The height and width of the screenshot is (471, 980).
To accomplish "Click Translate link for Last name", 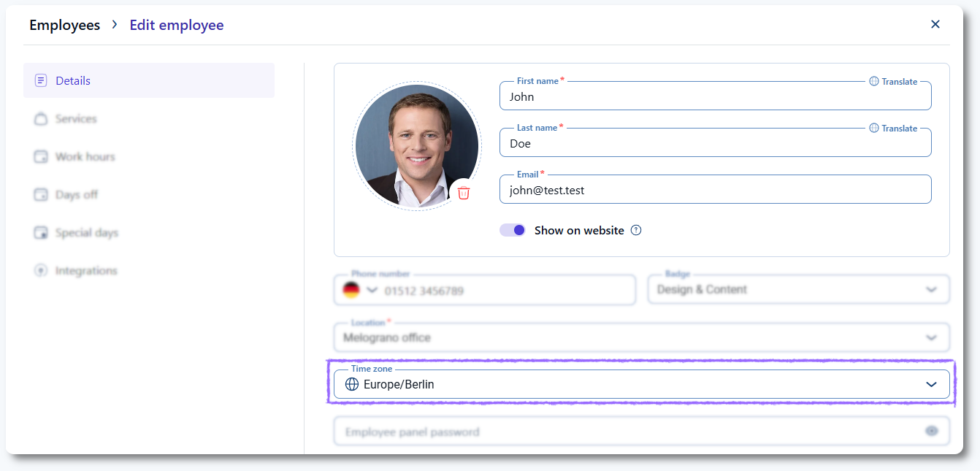I will coord(893,129).
